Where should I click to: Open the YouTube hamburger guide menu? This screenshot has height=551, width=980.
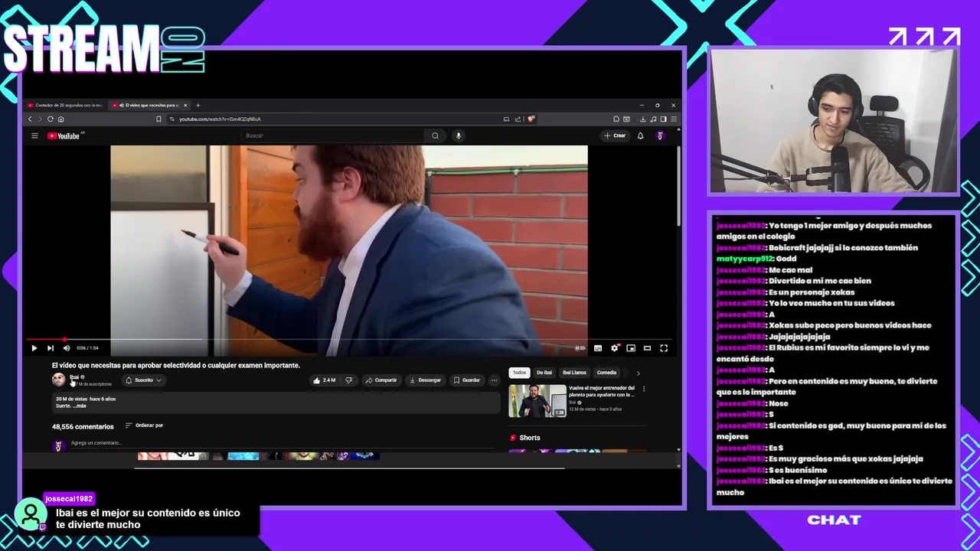pos(34,135)
